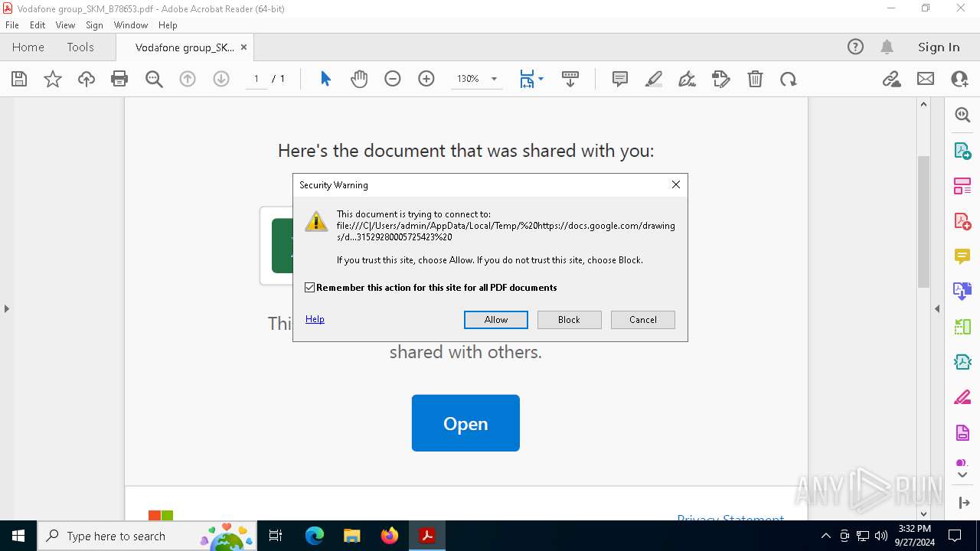Open Firefox from the taskbar

click(390, 536)
